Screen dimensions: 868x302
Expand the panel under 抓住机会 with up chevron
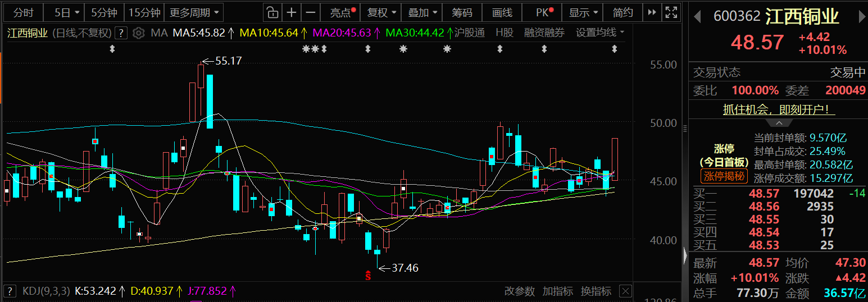tap(779, 122)
